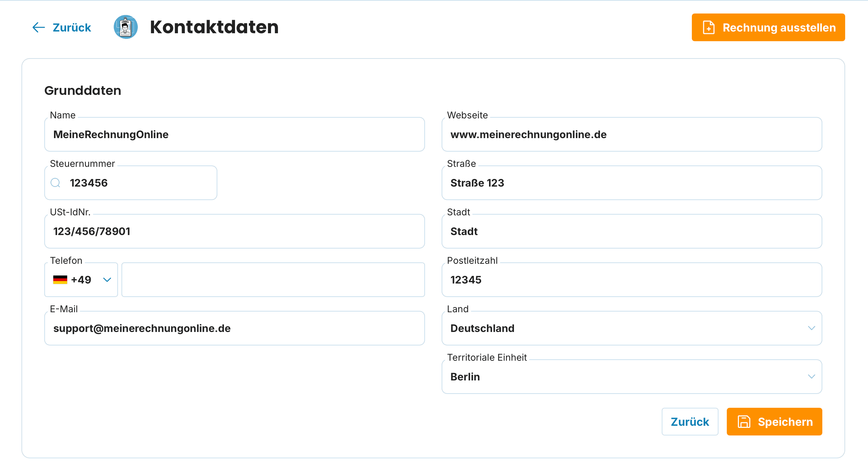The image size is (868, 468).
Task: Focus the Stadt input field
Action: 632,231
